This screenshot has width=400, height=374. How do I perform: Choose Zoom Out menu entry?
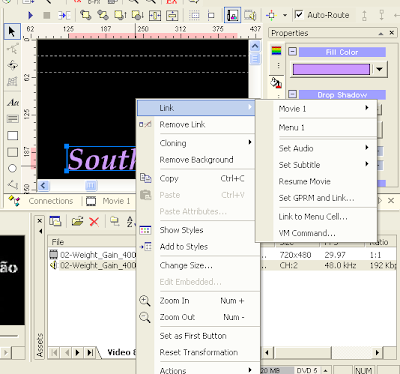coord(197,317)
